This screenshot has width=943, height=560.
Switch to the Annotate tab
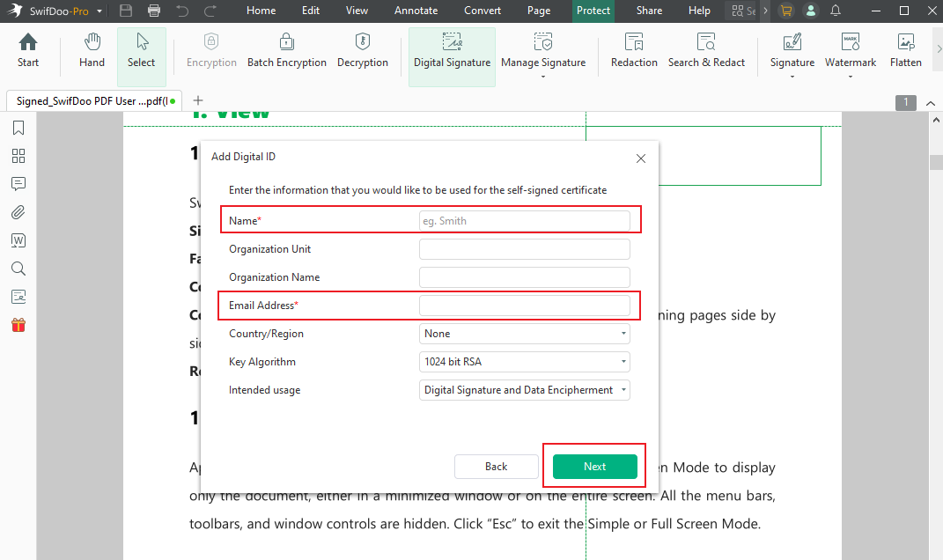click(416, 11)
